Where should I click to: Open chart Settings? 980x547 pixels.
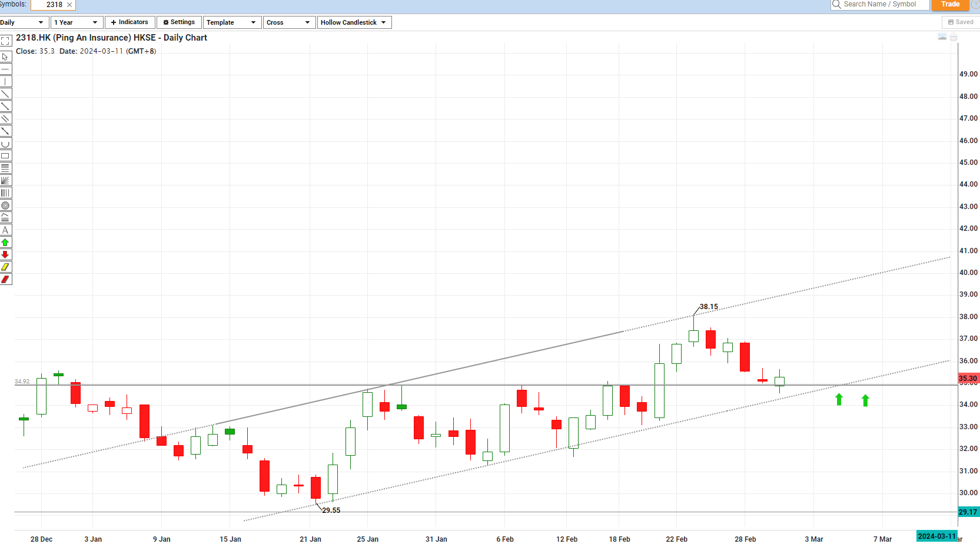click(x=179, y=22)
